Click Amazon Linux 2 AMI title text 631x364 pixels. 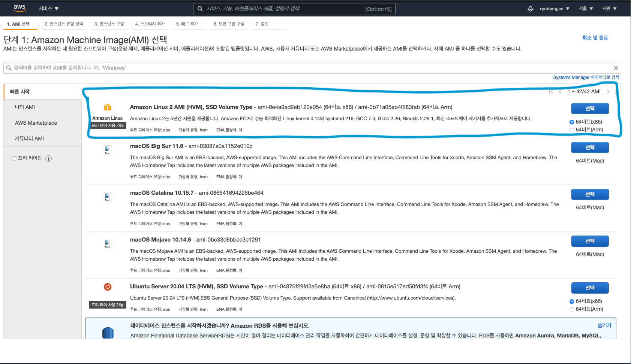point(191,107)
